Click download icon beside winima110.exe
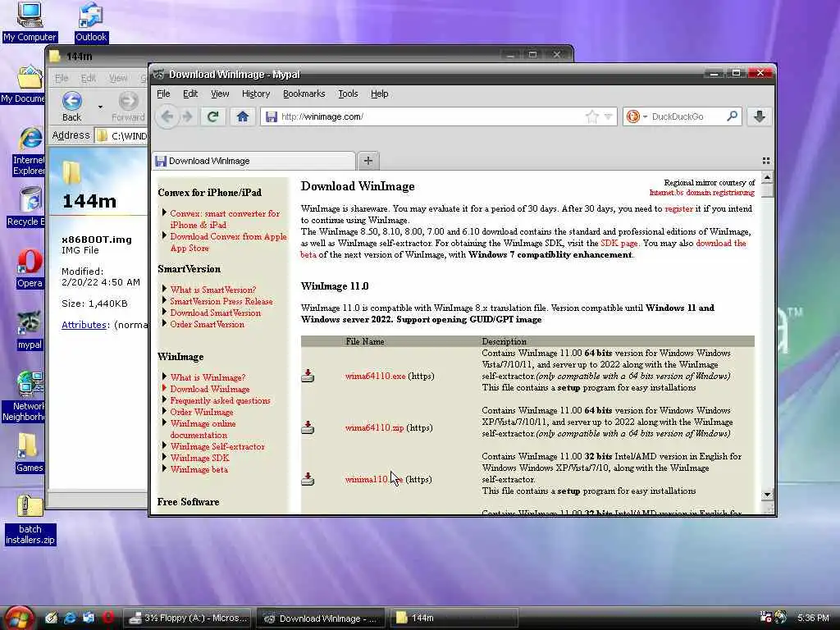 point(308,479)
